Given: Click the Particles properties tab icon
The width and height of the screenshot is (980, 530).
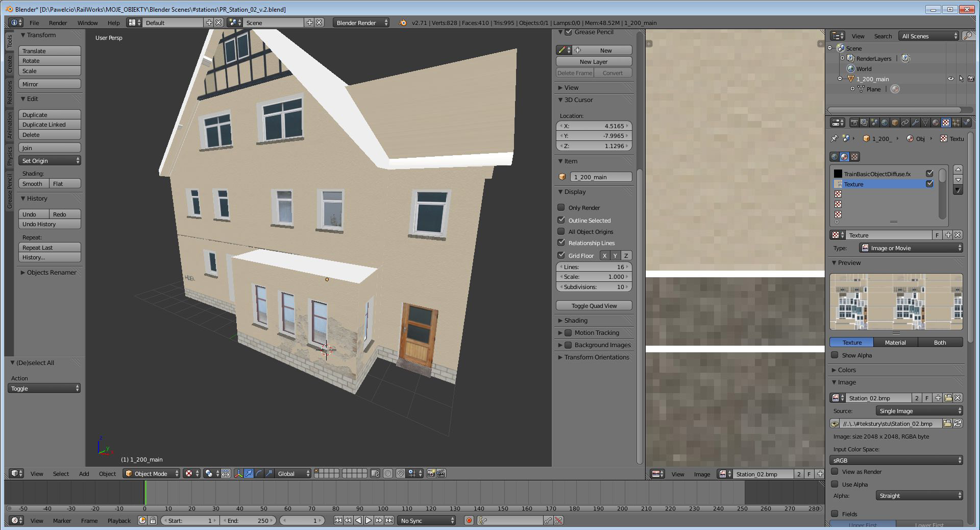Looking at the screenshot, I should pos(956,123).
